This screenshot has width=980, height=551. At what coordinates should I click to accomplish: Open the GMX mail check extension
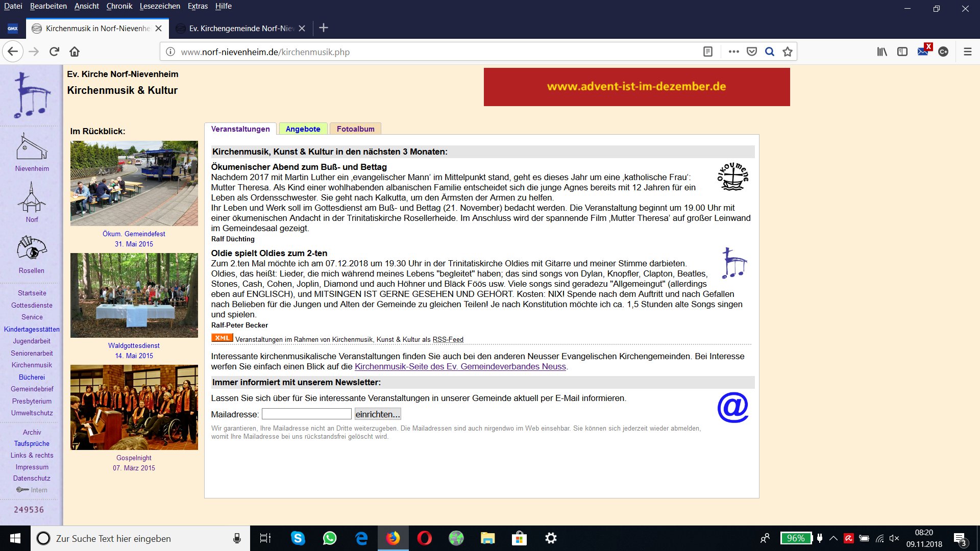point(924,51)
